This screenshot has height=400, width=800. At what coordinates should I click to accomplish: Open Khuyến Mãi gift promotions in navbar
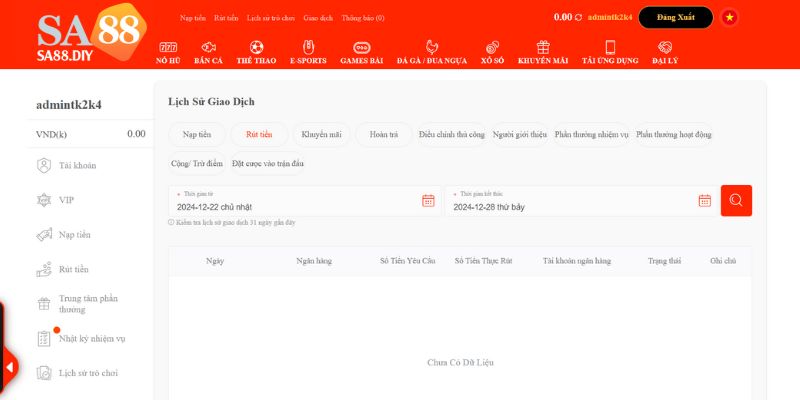point(543,52)
